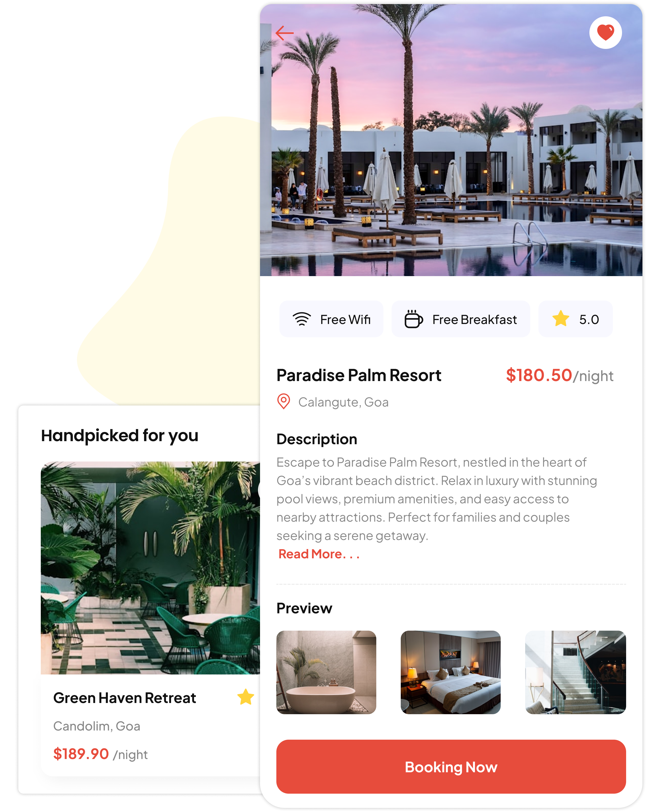Open the Green Haven Retreat card image
Screen dimensions: 646x812
click(150, 568)
